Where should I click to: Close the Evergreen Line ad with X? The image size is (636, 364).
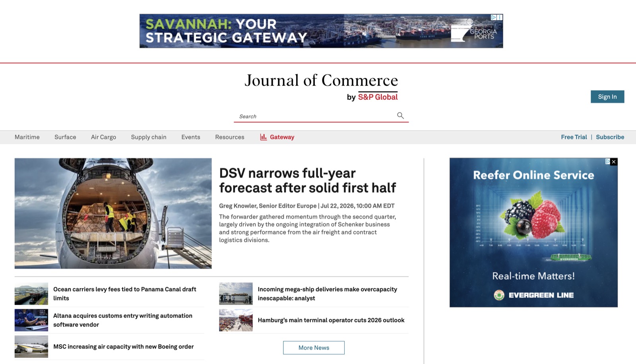tap(614, 162)
